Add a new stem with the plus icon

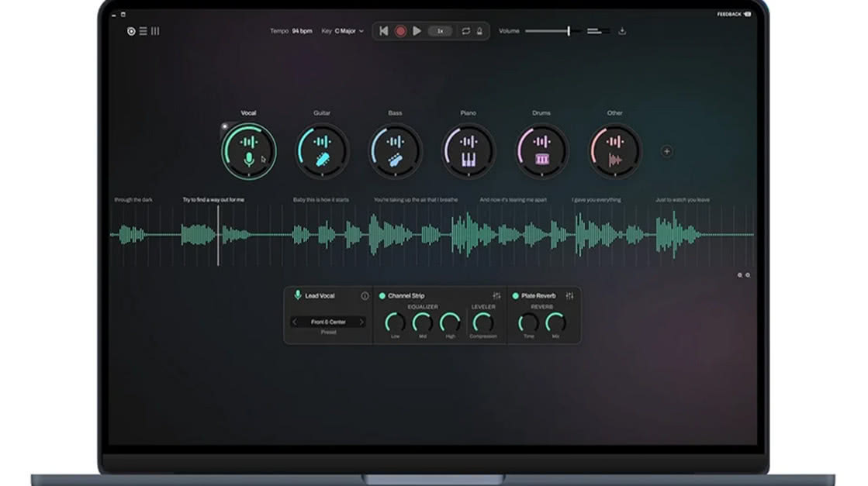coord(666,151)
